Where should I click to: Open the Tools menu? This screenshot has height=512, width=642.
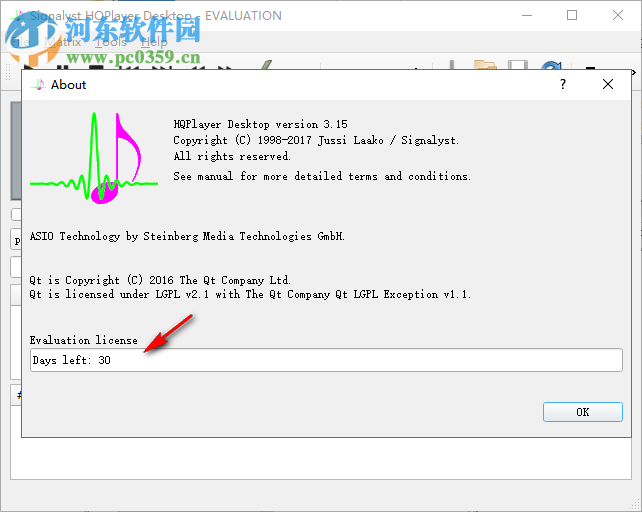coord(111,42)
